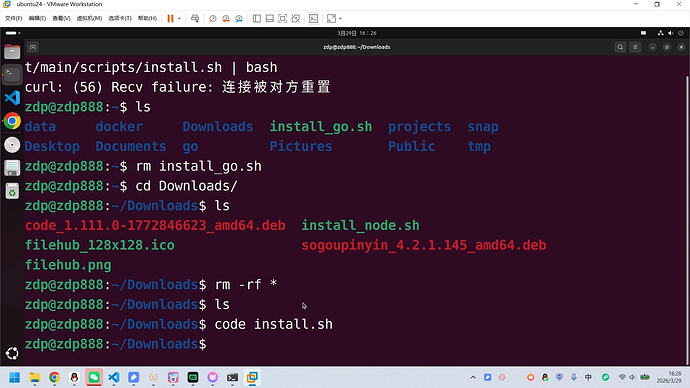
Task: Open network and volume quick settings
Action: point(633,377)
